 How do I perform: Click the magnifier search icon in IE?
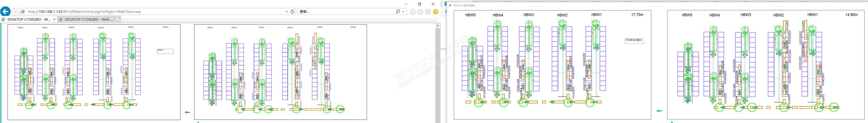pyautogui.click(x=398, y=11)
